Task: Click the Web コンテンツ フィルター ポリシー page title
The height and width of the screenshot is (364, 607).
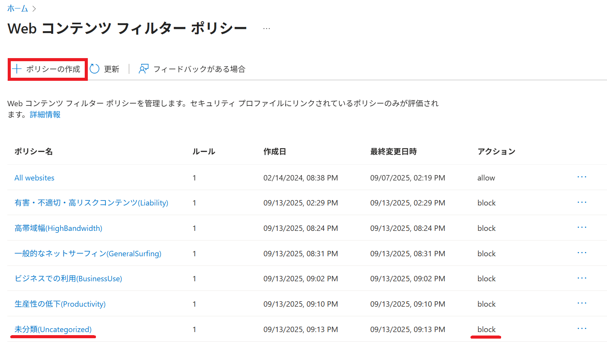Action: (127, 28)
